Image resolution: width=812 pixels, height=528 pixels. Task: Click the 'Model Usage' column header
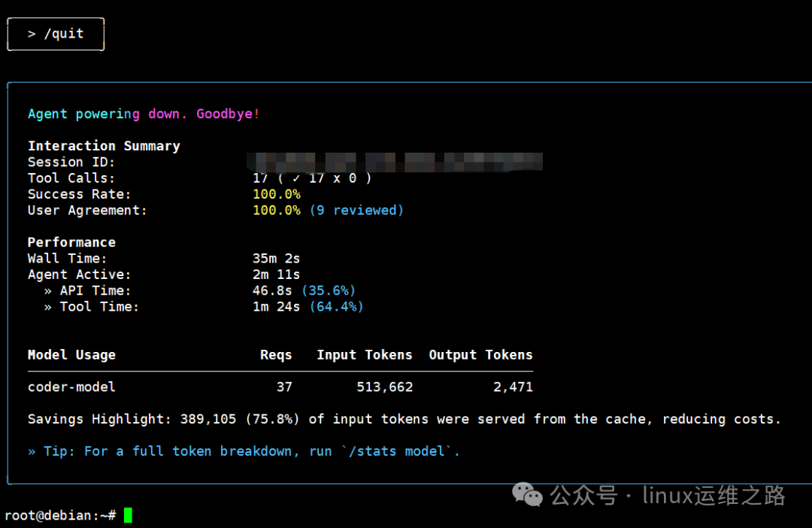click(71, 355)
